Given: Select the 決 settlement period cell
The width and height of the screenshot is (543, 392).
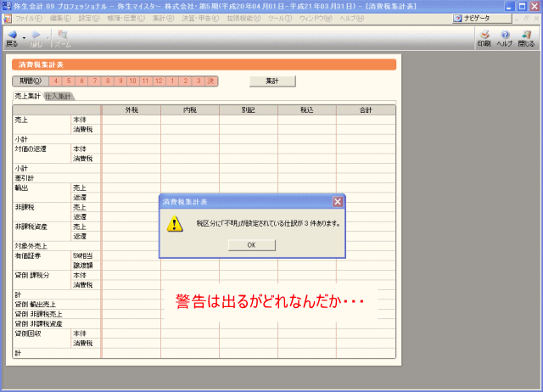Looking at the screenshot, I should pos(211,81).
